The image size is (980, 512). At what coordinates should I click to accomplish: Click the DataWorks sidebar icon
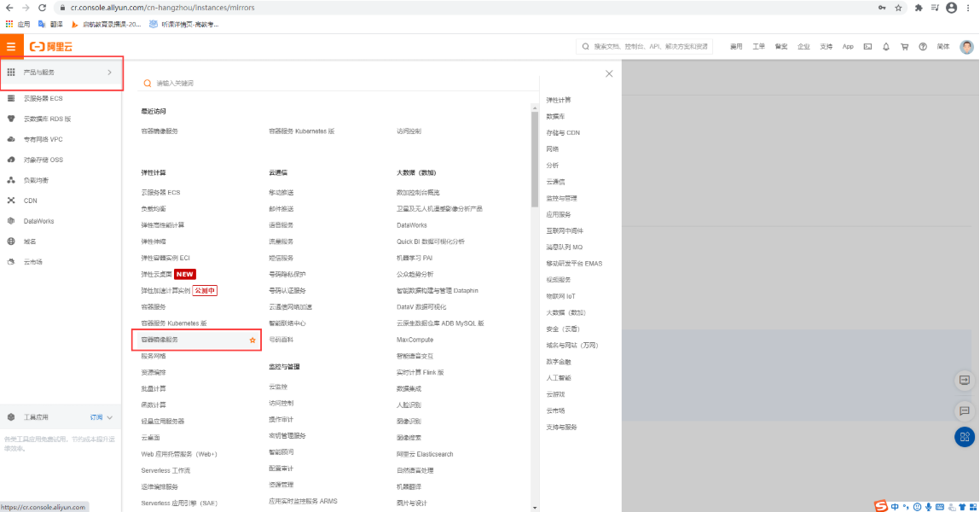[x=11, y=221]
